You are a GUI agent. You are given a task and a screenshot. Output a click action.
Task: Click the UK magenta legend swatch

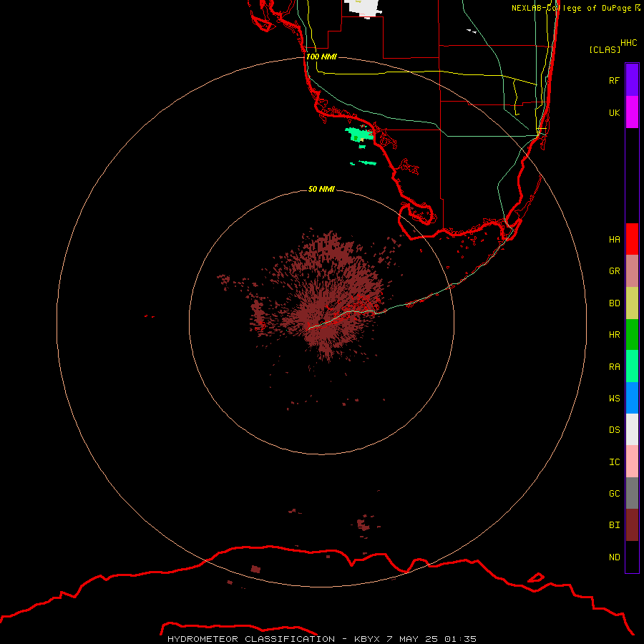point(632,112)
